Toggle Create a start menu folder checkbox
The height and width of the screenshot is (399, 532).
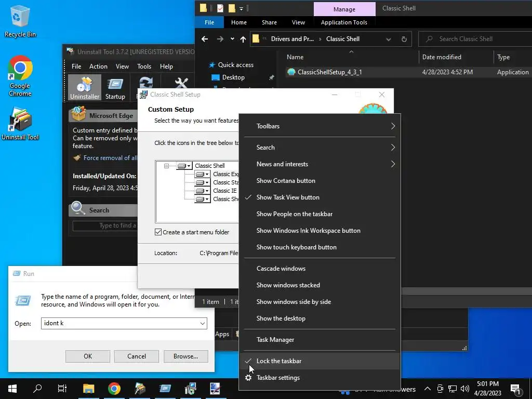pyautogui.click(x=158, y=232)
